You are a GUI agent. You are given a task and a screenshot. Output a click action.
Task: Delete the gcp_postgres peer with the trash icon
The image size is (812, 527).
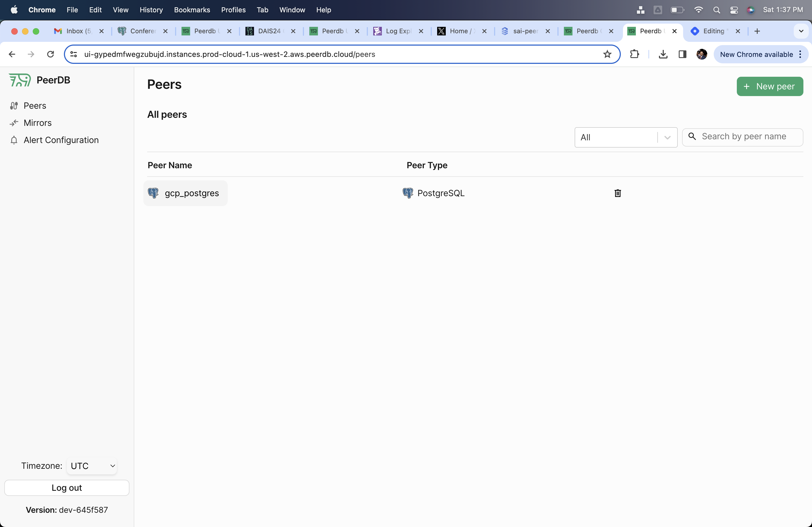[x=617, y=193]
